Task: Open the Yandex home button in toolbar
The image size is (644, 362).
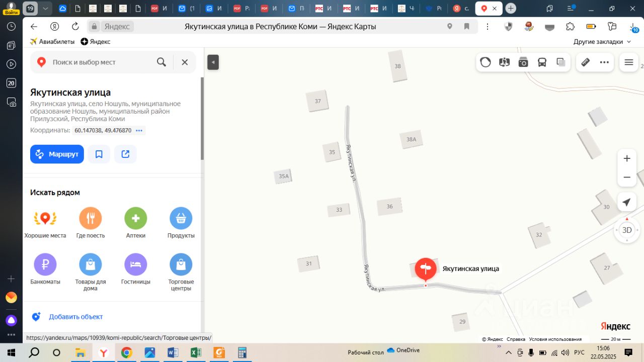Action: pyautogui.click(x=54, y=27)
